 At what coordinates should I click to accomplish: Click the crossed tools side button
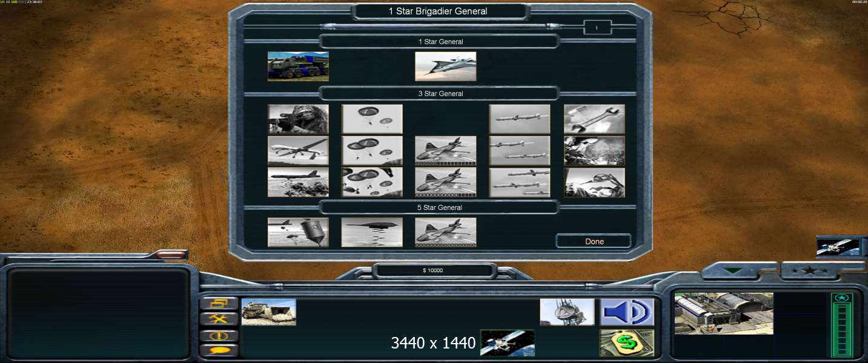pos(219,319)
